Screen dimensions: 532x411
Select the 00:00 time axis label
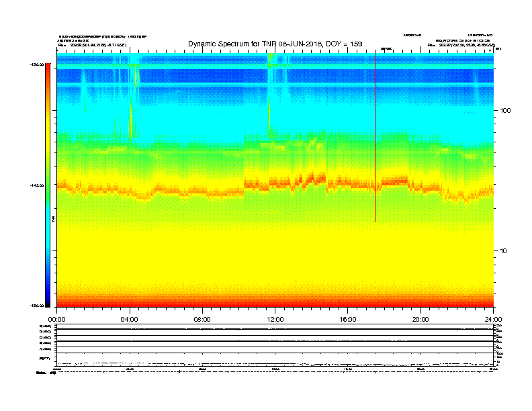[x=56, y=320]
